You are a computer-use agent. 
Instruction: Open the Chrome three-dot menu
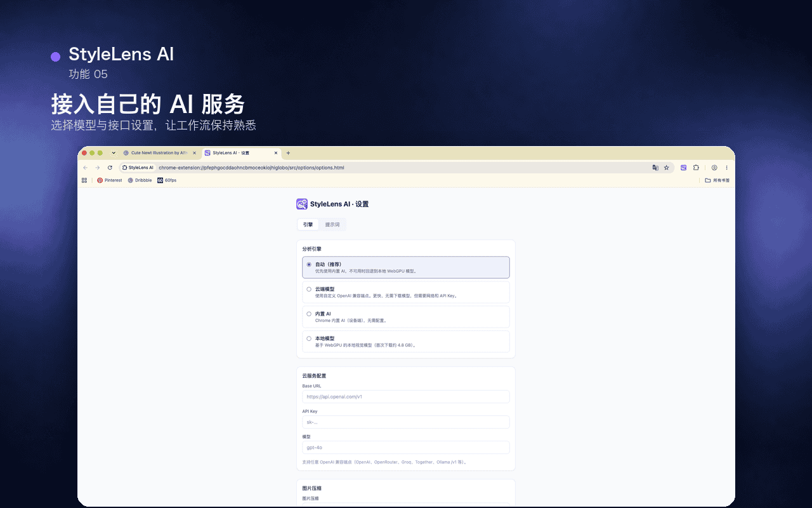tap(726, 168)
